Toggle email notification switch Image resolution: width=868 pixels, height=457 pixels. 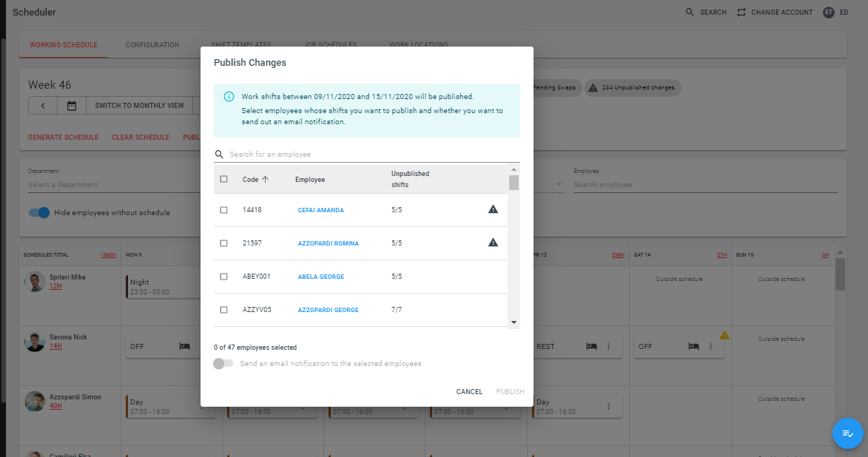coord(223,364)
